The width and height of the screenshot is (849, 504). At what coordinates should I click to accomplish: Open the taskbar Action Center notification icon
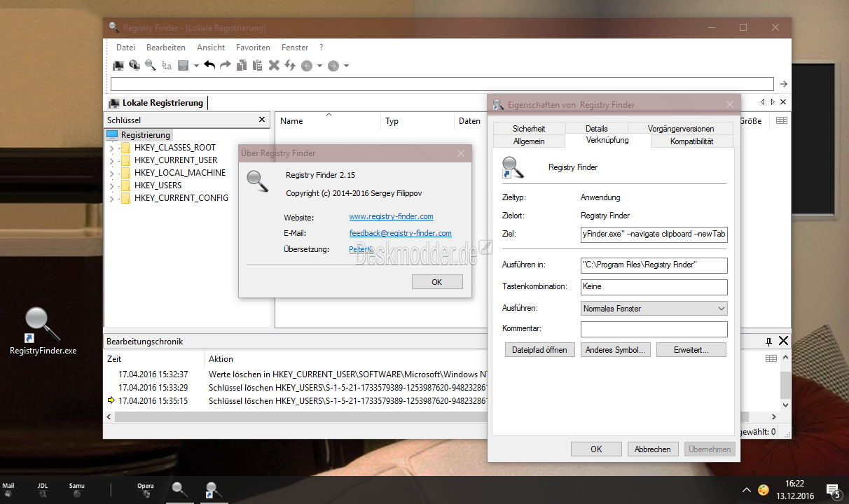tap(832, 491)
